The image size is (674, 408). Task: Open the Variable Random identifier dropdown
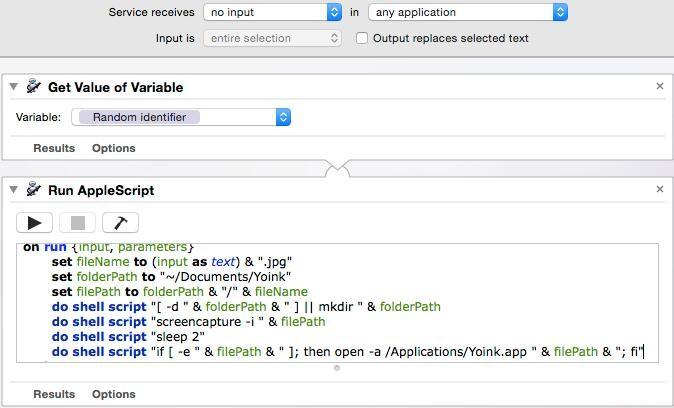point(180,117)
